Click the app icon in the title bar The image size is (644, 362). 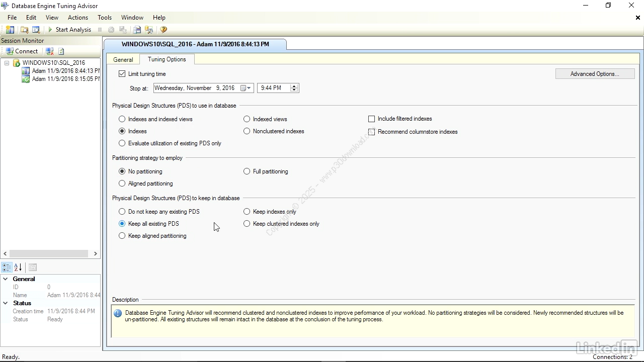(x=5, y=6)
